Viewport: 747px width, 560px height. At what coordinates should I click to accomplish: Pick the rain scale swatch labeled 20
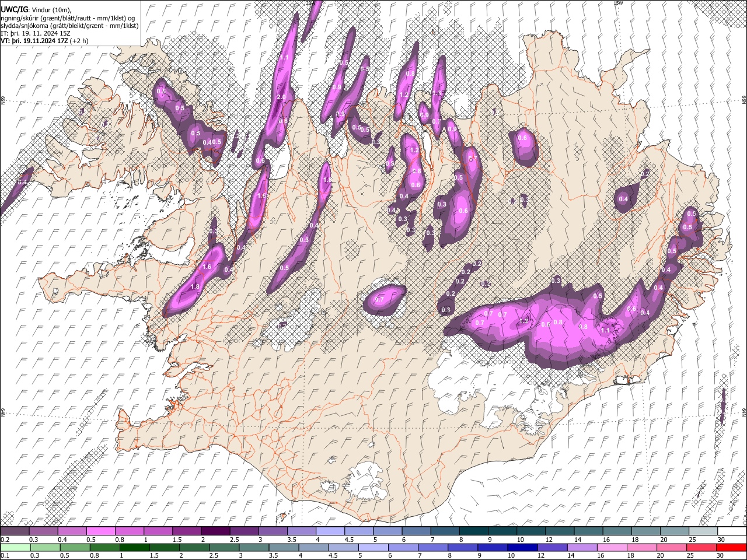(x=672, y=547)
